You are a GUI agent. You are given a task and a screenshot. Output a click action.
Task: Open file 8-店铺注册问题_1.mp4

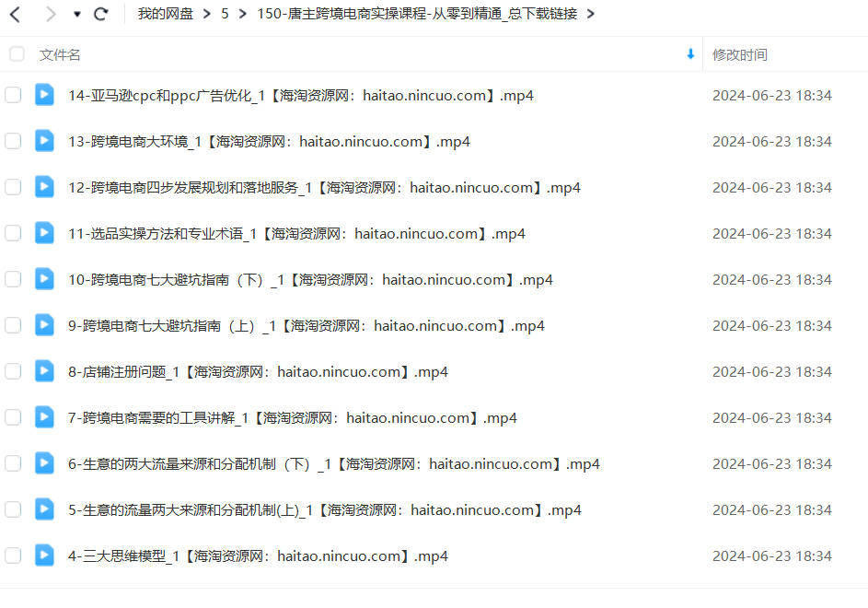(x=258, y=371)
